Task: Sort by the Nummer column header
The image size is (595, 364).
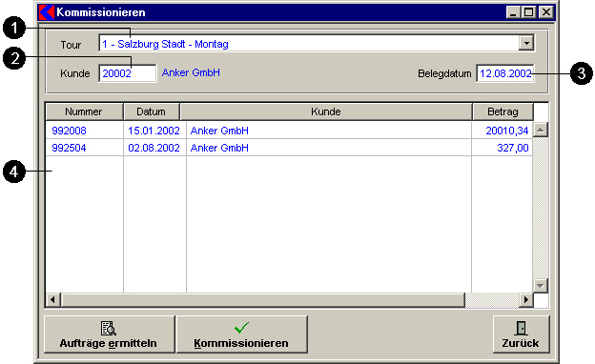Action: 84,111
